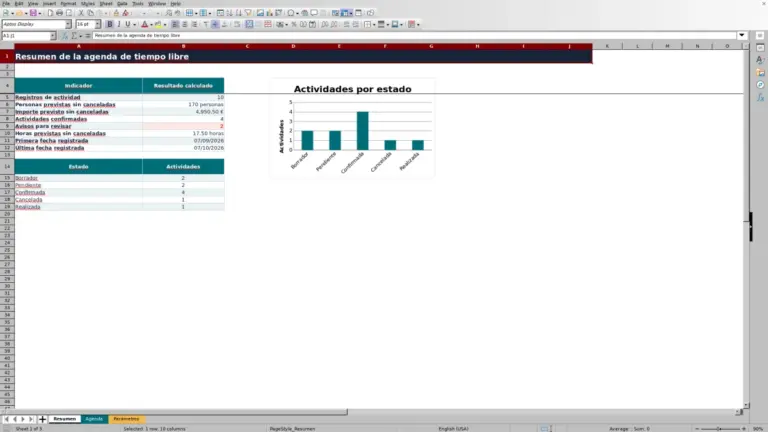Toggle Align top vertical alignment
Viewport: 768px width, 432px height.
click(x=206, y=24)
